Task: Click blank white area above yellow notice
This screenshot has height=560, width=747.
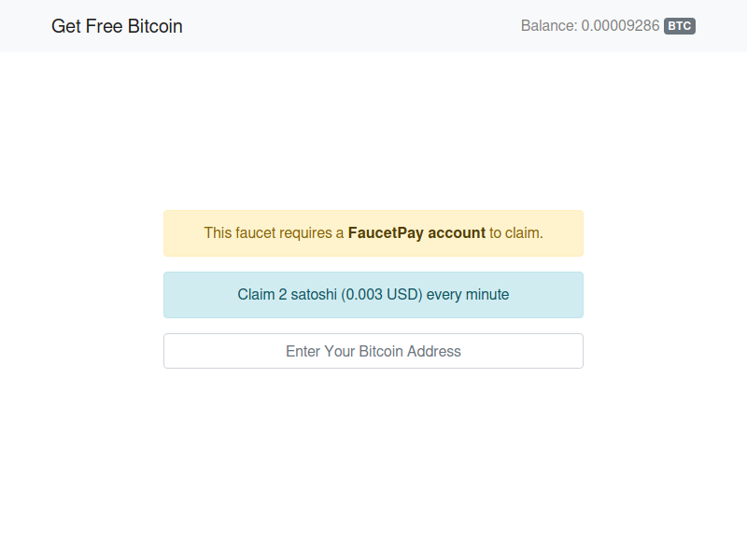Action: tap(373, 131)
